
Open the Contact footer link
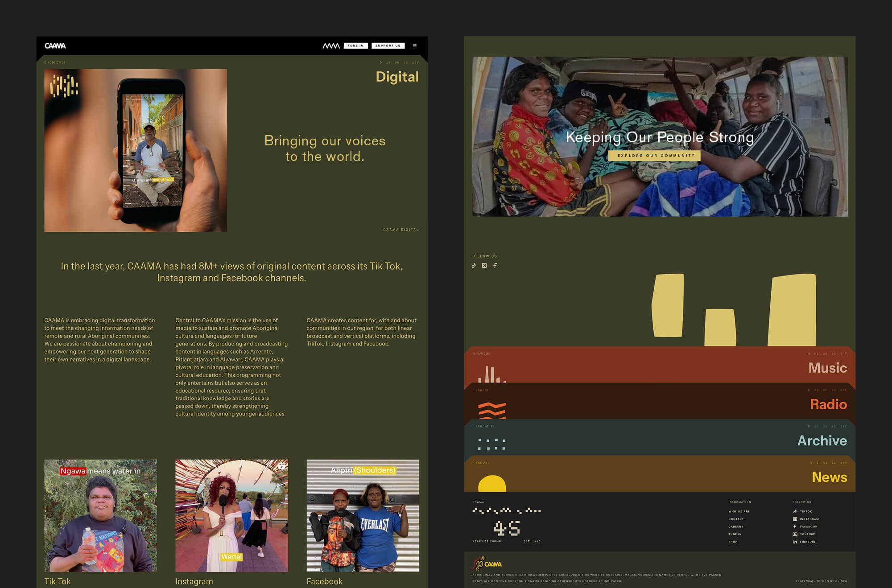click(736, 519)
